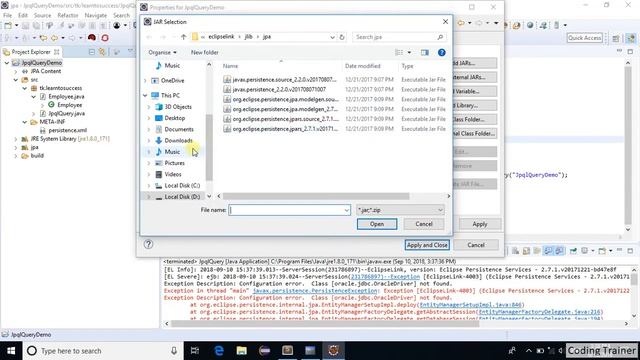Viewport: 640px width, 360px height.
Task: Click Cancel in Properties dialog
Action: click(x=476, y=245)
